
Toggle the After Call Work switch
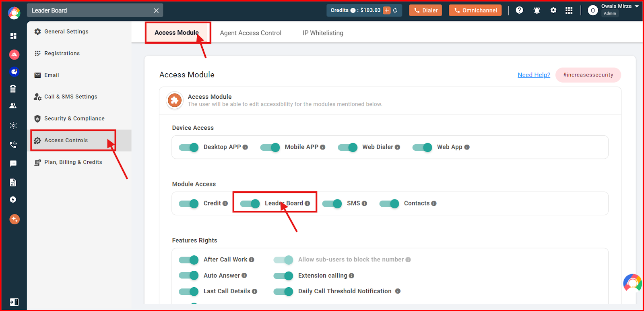pyautogui.click(x=189, y=260)
